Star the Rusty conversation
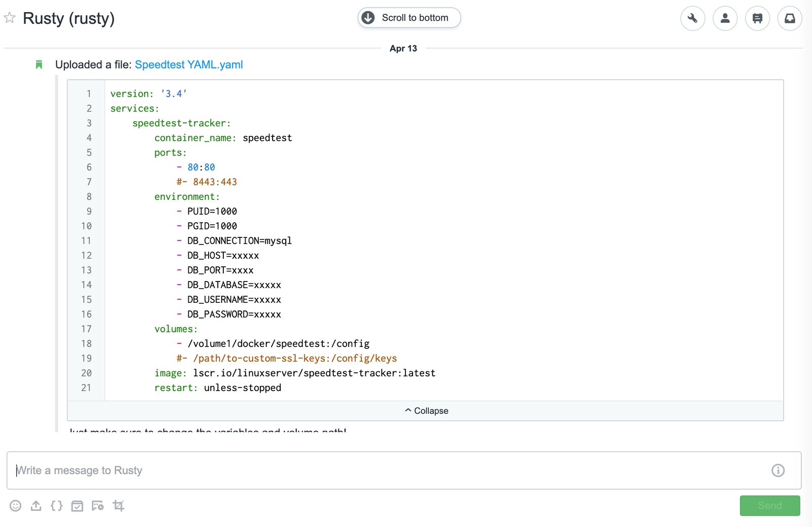The height and width of the screenshot is (527, 812). [9, 18]
